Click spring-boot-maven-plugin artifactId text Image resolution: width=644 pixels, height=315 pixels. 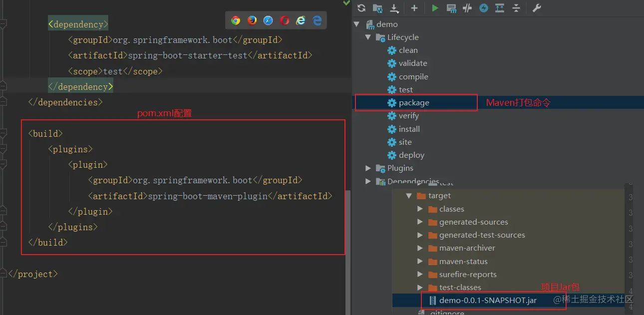point(208,196)
